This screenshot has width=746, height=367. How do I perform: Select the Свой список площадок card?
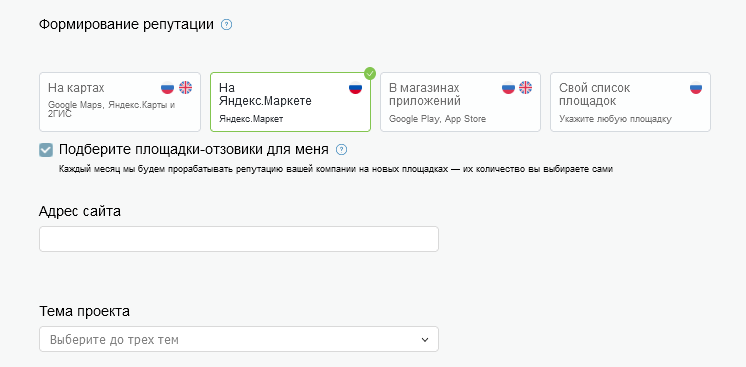(x=630, y=102)
